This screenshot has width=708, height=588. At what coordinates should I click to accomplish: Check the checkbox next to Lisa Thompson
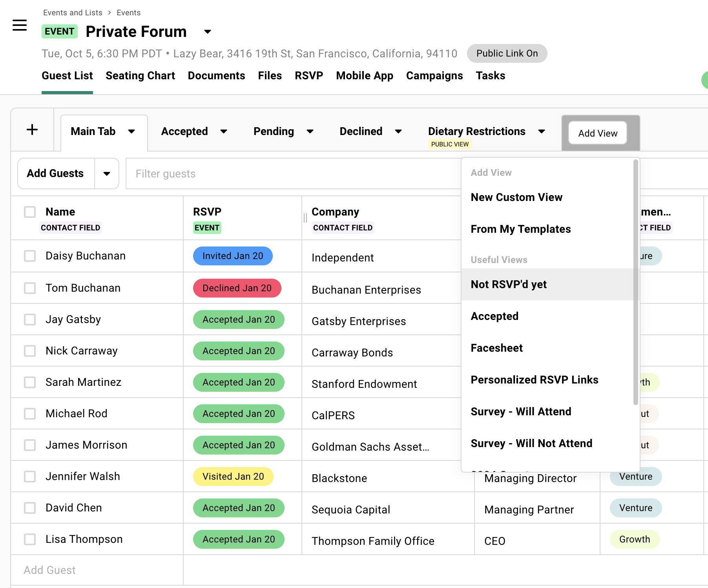click(x=30, y=539)
